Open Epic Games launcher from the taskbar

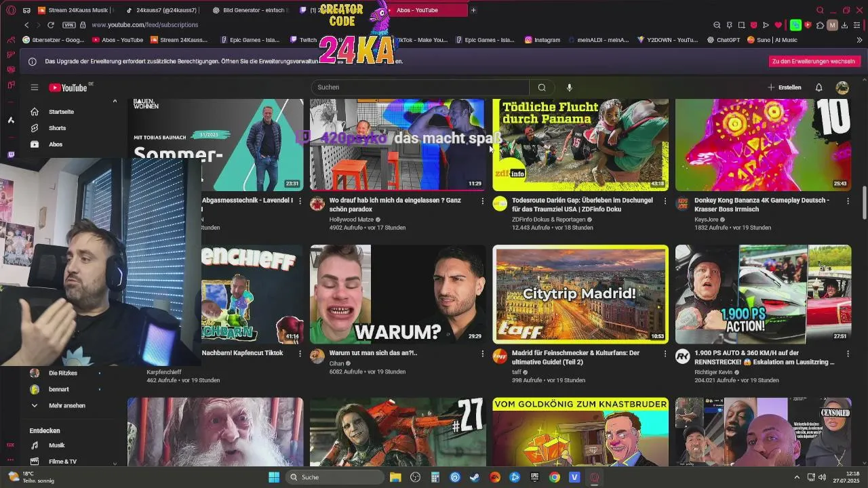[x=534, y=477]
